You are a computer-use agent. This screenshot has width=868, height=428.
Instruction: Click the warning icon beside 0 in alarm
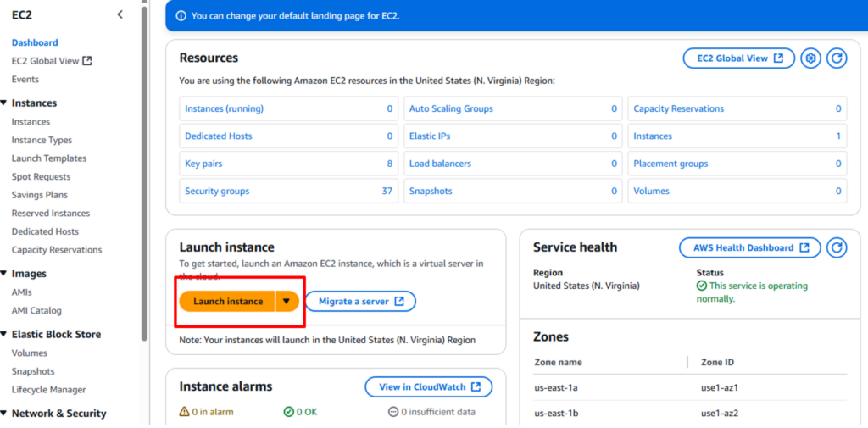(184, 412)
